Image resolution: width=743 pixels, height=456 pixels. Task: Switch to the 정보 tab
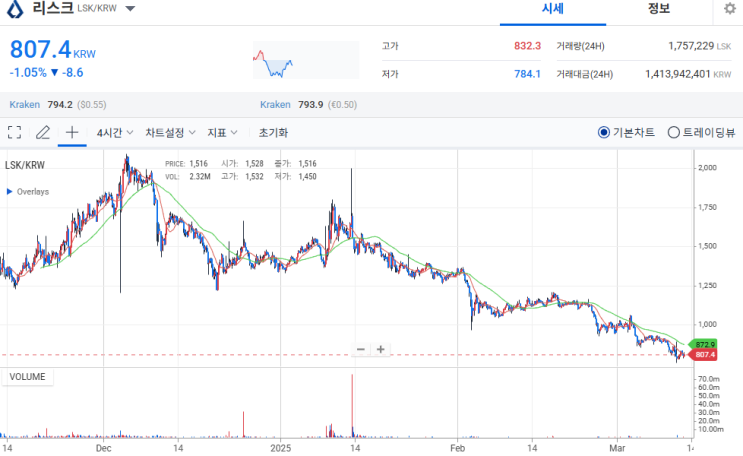click(659, 9)
